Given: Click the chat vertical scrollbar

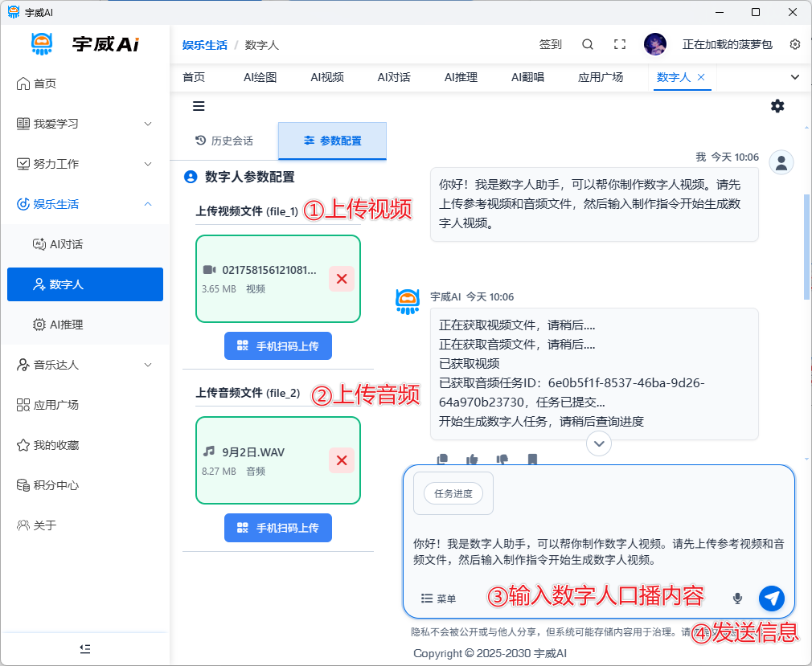Looking at the screenshot, I should [x=806, y=241].
